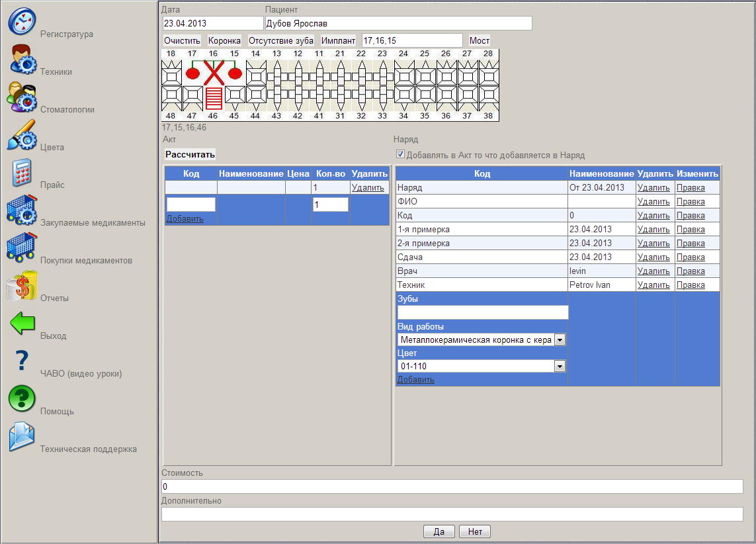Click the Пациент name input field
The width and height of the screenshot is (756, 544).
398,24
